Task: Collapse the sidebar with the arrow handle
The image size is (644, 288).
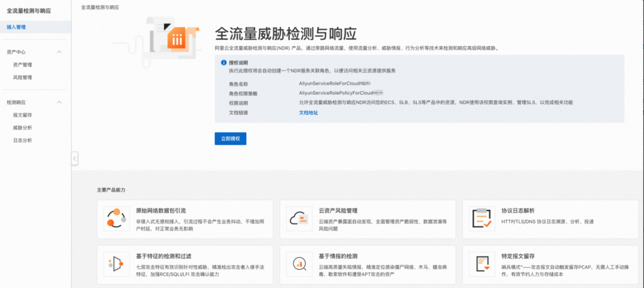Action: [75, 158]
